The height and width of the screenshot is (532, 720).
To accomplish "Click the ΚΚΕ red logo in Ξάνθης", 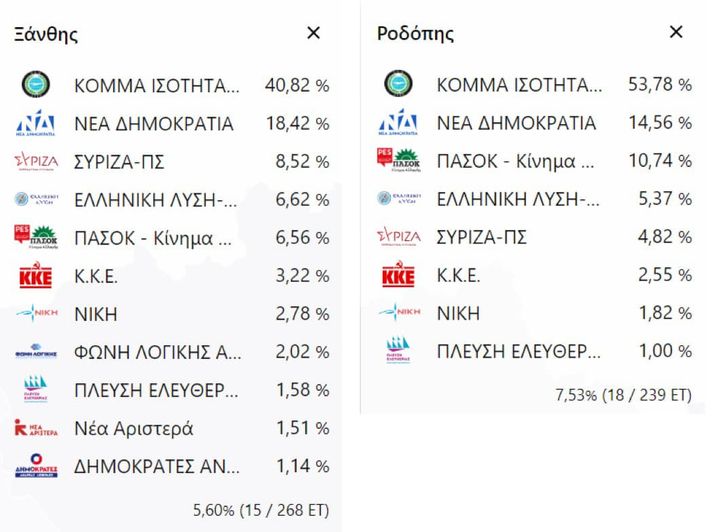I will tap(36, 275).
